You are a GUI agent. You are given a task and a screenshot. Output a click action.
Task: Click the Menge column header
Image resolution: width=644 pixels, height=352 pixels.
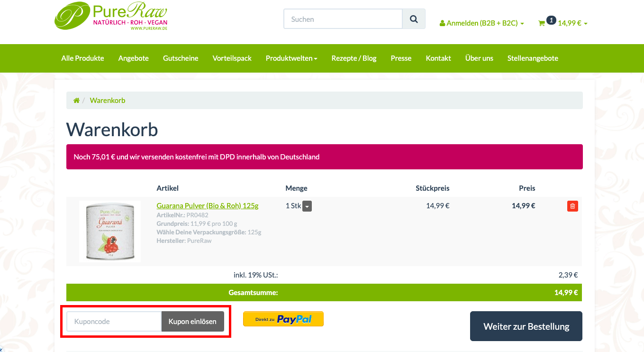tap(297, 188)
